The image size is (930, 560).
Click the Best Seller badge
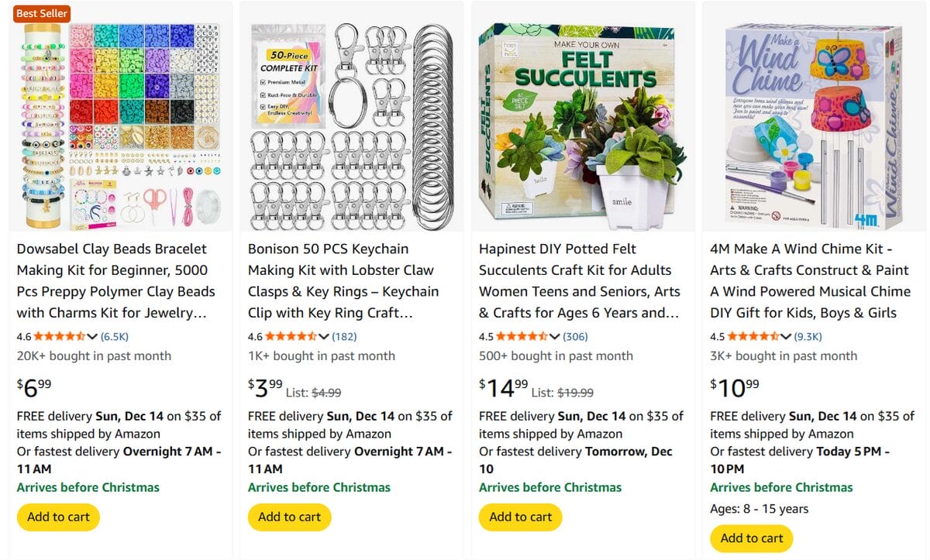point(41,13)
